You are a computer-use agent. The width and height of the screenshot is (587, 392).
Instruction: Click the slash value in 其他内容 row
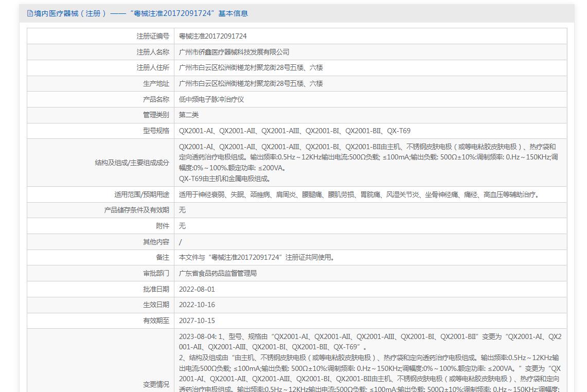pyautogui.click(x=181, y=242)
